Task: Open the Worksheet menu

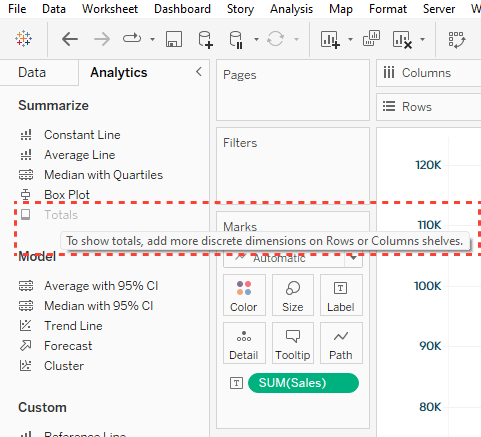Action: click(x=110, y=9)
